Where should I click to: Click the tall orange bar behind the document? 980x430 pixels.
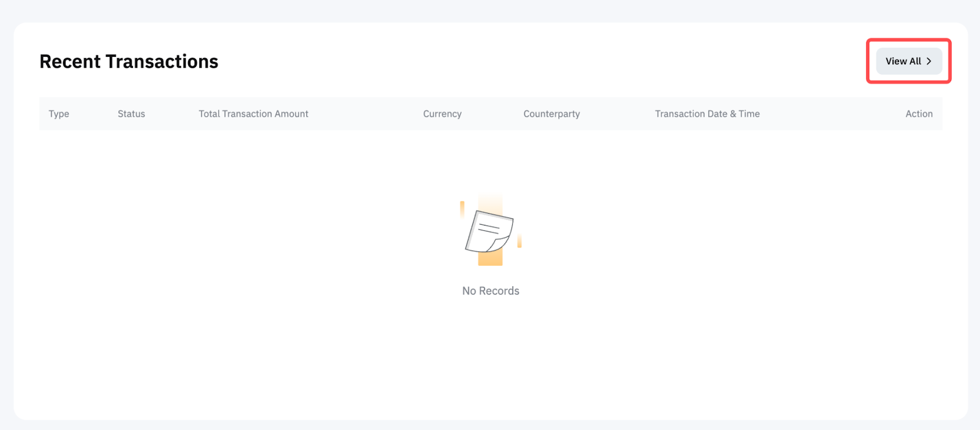(491, 259)
